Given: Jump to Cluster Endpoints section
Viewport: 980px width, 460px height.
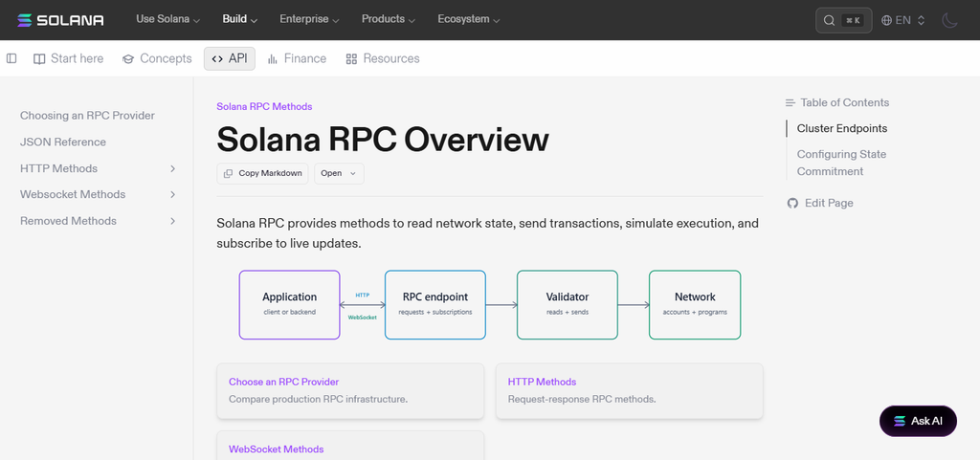Looking at the screenshot, I should pyautogui.click(x=842, y=128).
